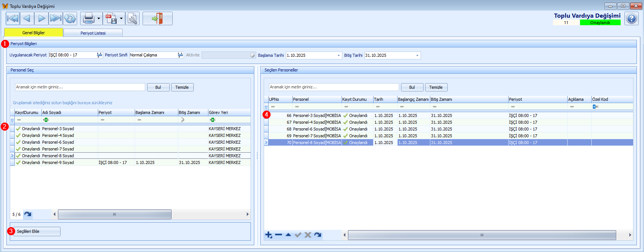Click the next record arrow
Image resolution: width=644 pixels, height=252 pixels.
[41, 18]
